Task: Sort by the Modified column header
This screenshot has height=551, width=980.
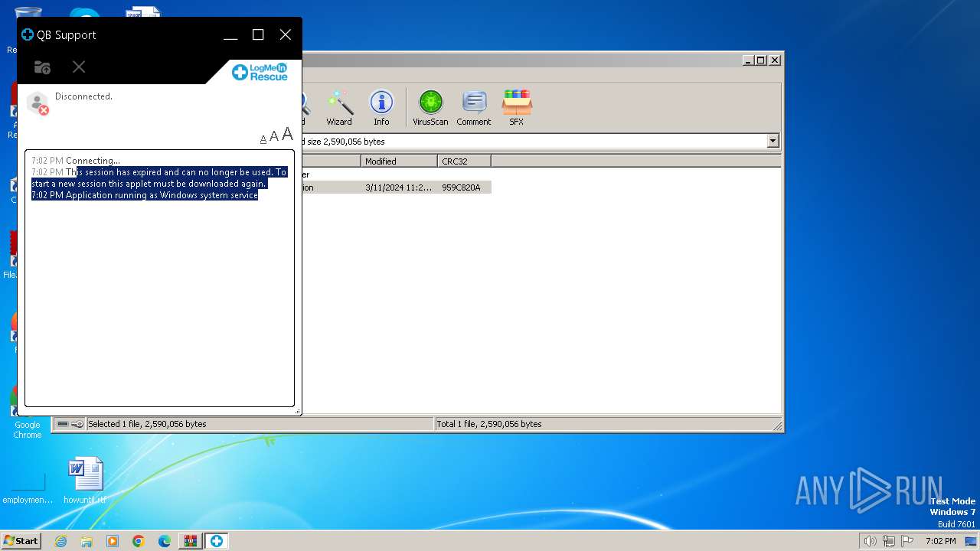Action: tap(399, 161)
